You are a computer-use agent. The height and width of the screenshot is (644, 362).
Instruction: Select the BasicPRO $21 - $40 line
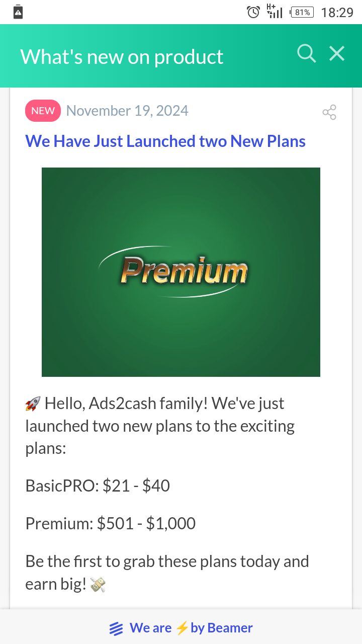point(98,486)
